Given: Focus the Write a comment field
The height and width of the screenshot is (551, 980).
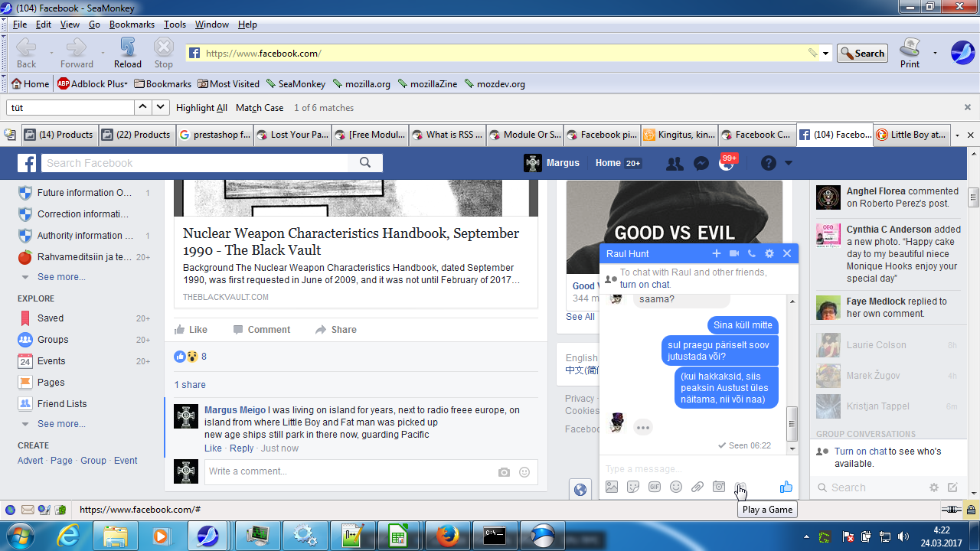Looking at the screenshot, I should pos(371,471).
